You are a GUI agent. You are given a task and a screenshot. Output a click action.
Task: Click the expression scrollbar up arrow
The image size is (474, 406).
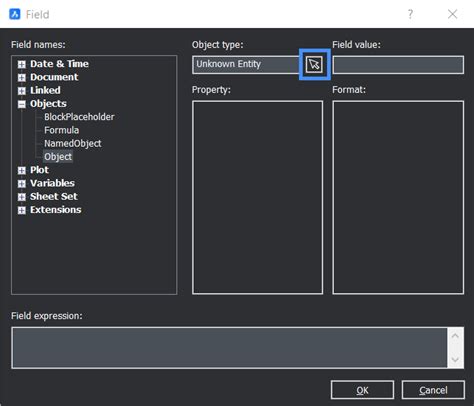(455, 336)
